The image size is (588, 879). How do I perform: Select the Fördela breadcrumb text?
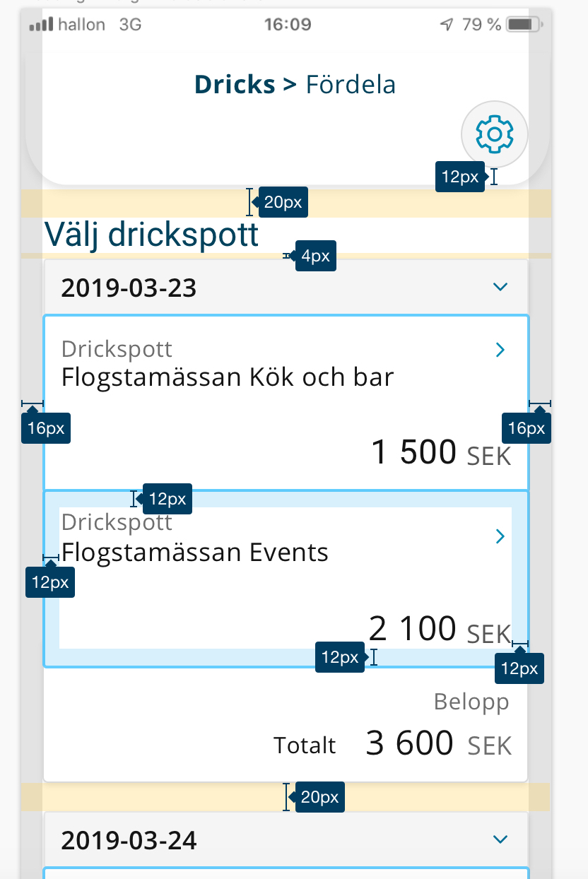pos(351,85)
